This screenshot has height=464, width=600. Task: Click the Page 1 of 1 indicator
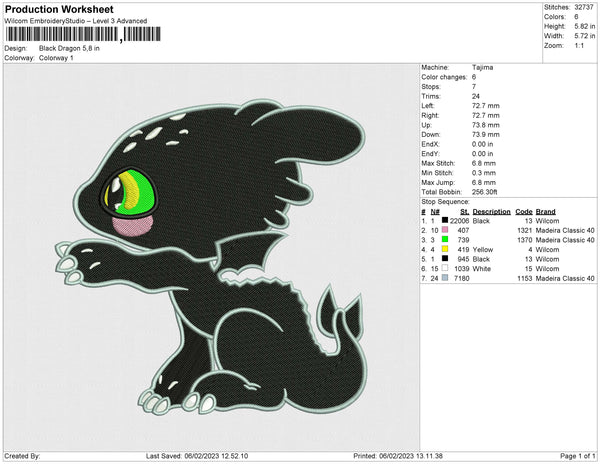577,456
